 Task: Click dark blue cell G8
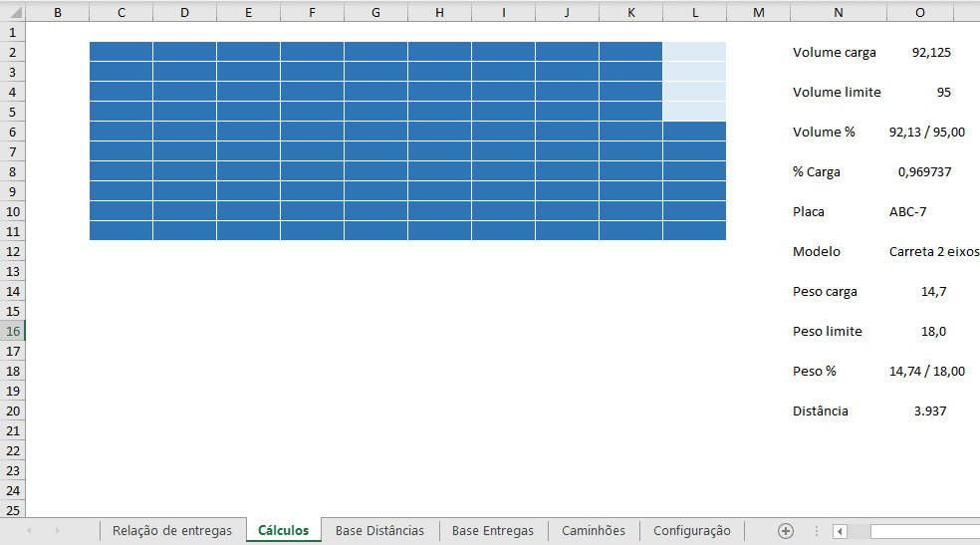point(376,171)
